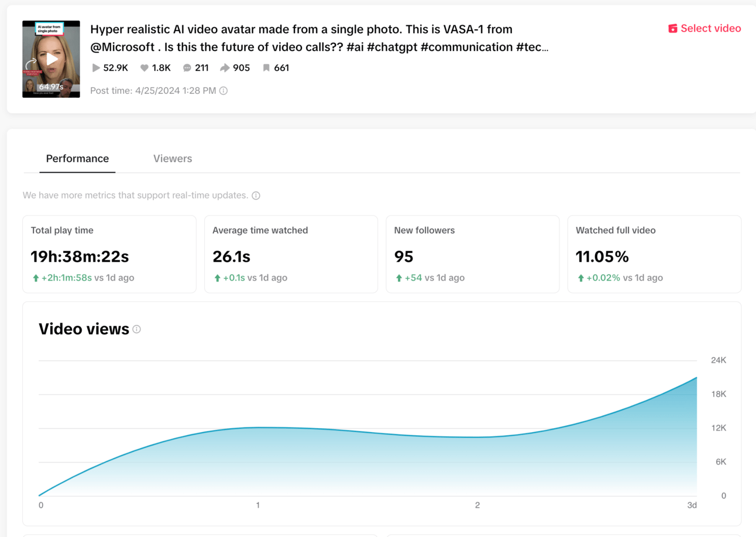
Task: Click the Select video text link
Action: click(710, 29)
